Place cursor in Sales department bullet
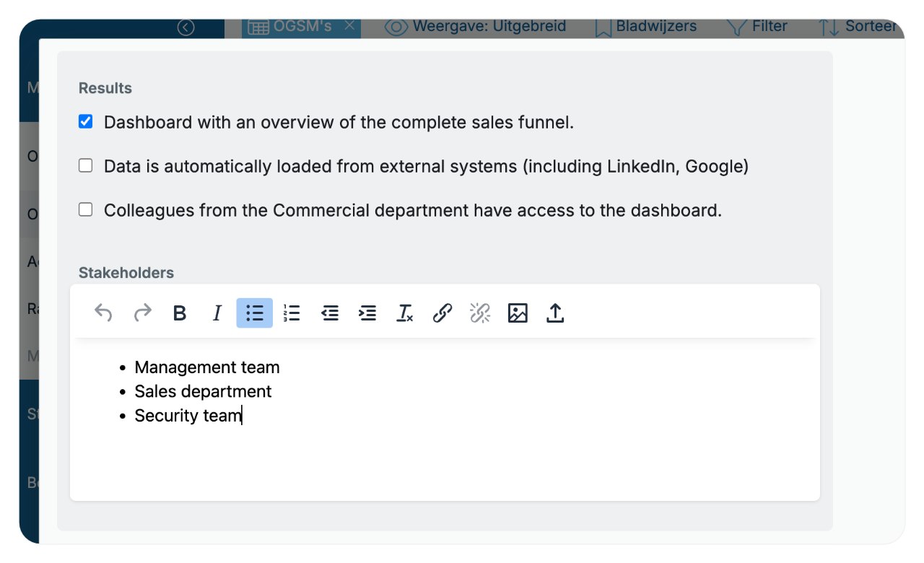Viewport: 924px width, 563px height. [204, 391]
